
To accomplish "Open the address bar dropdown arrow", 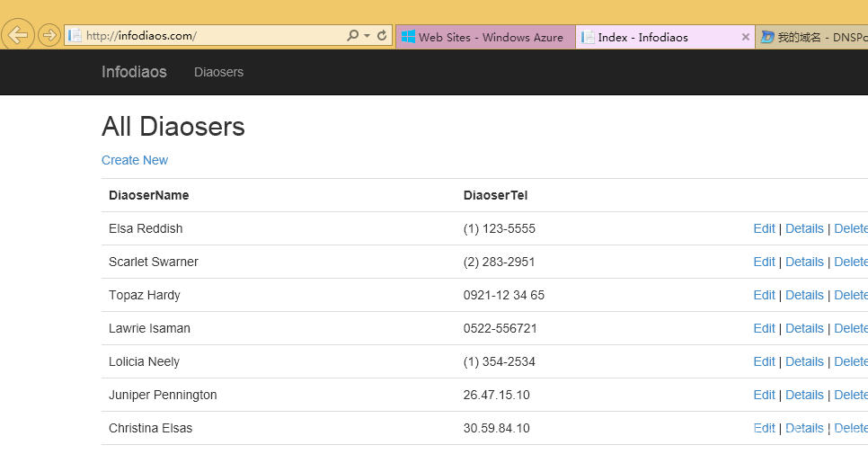I will 367,36.
